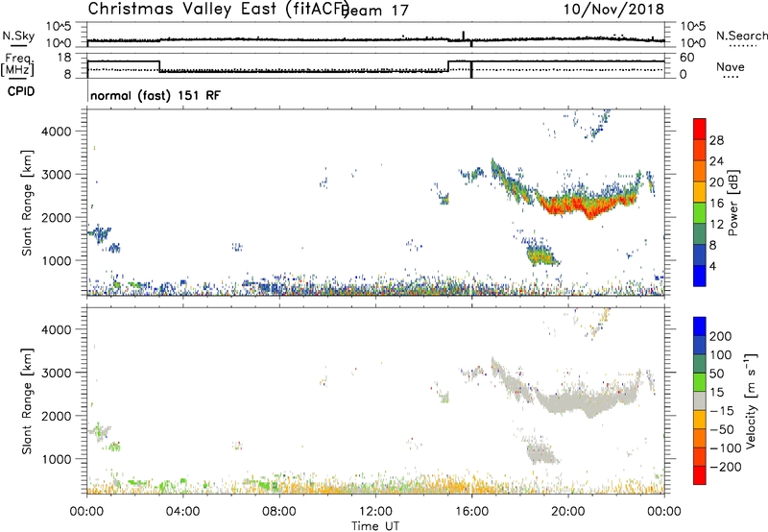Click the frequency step-down at 03:00 in the Freq plot

(x=159, y=66)
